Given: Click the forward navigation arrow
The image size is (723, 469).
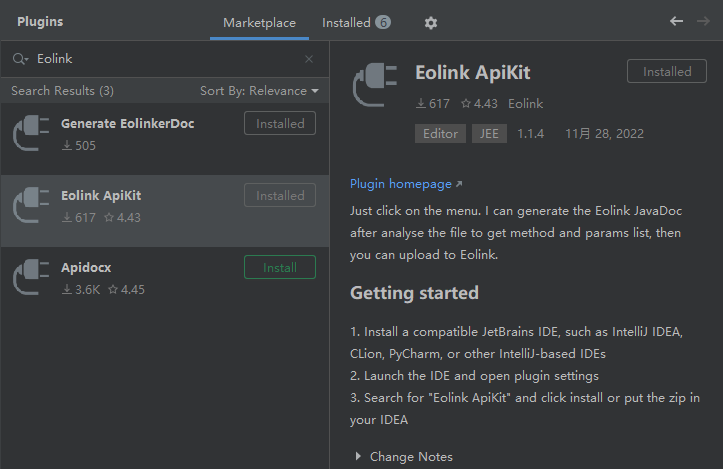Looking at the screenshot, I should tap(703, 21).
